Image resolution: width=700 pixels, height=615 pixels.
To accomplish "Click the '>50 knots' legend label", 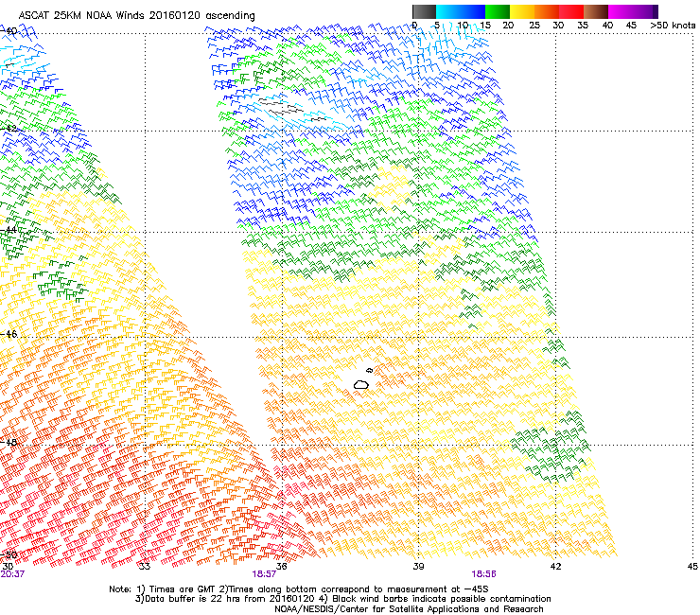I will click(673, 26).
